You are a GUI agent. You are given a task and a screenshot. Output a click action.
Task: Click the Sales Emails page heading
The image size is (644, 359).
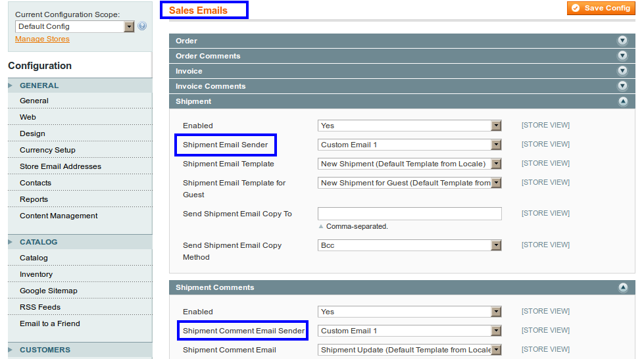pyautogui.click(x=198, y=11)
